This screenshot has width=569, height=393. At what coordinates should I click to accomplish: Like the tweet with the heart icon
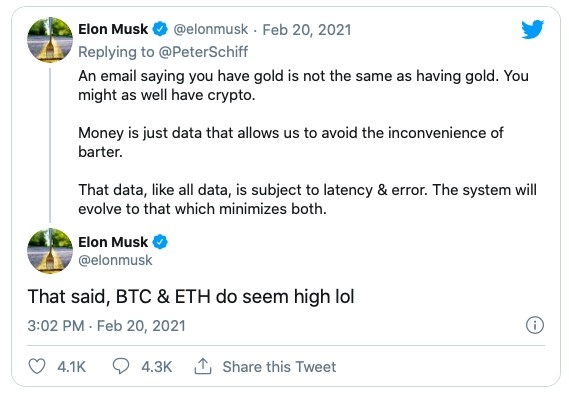(x=37, y=366)
